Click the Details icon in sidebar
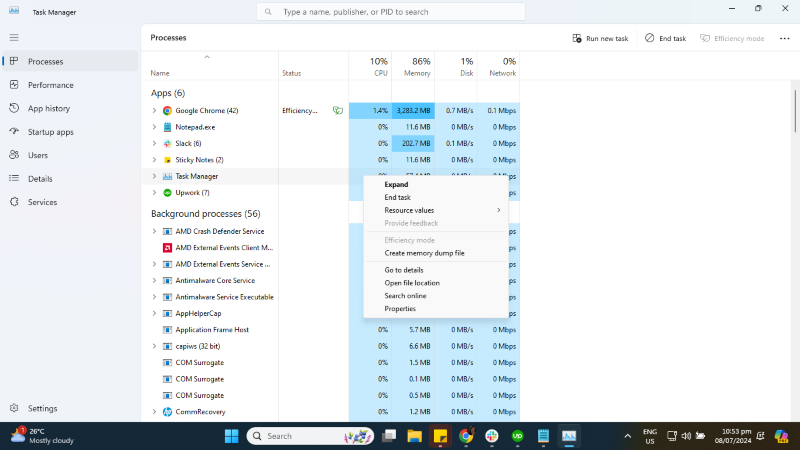The image size is (800, 450). [14, 179]
